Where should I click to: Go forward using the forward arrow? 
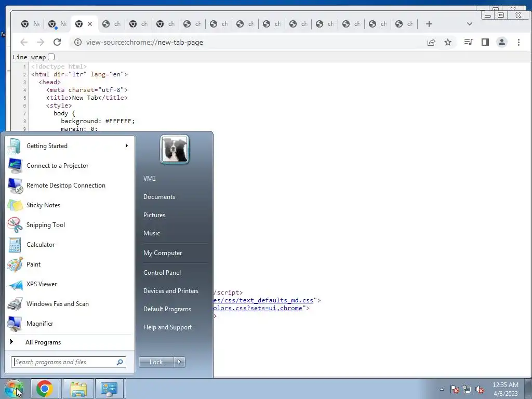[41, 42]
